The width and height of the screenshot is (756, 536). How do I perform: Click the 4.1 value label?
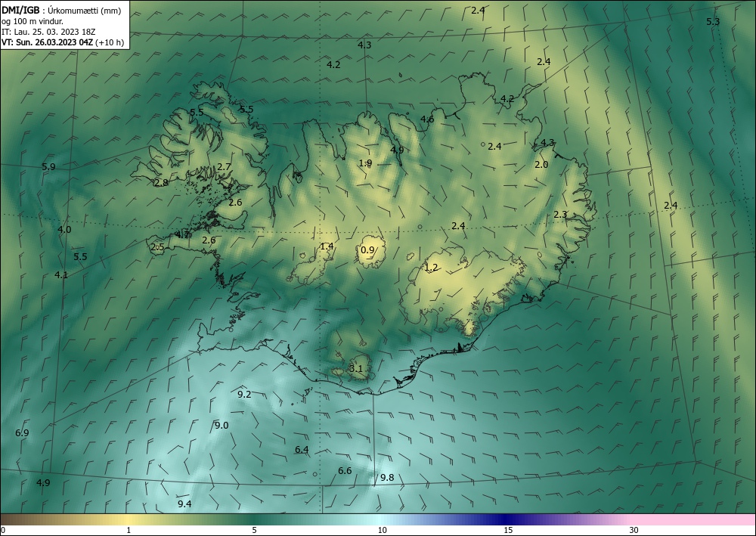pos(61,274)
